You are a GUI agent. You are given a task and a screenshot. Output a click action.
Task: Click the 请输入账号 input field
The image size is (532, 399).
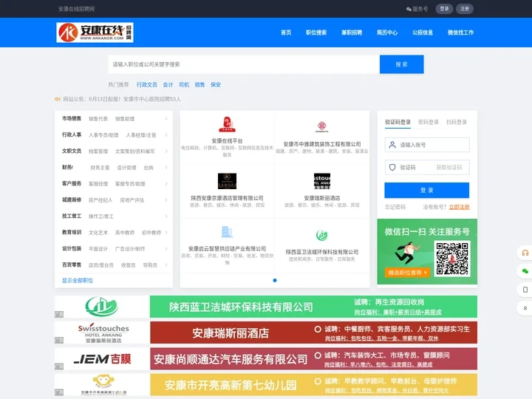click(427, 145)
